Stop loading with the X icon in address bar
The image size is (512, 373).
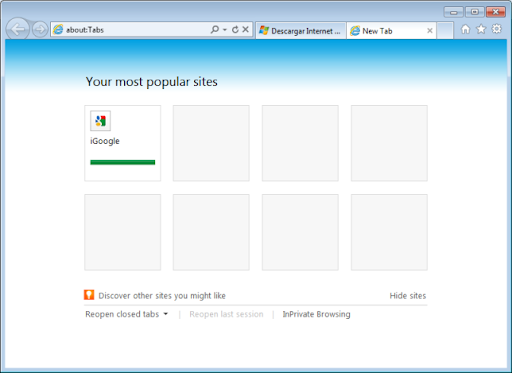(245, 30)
